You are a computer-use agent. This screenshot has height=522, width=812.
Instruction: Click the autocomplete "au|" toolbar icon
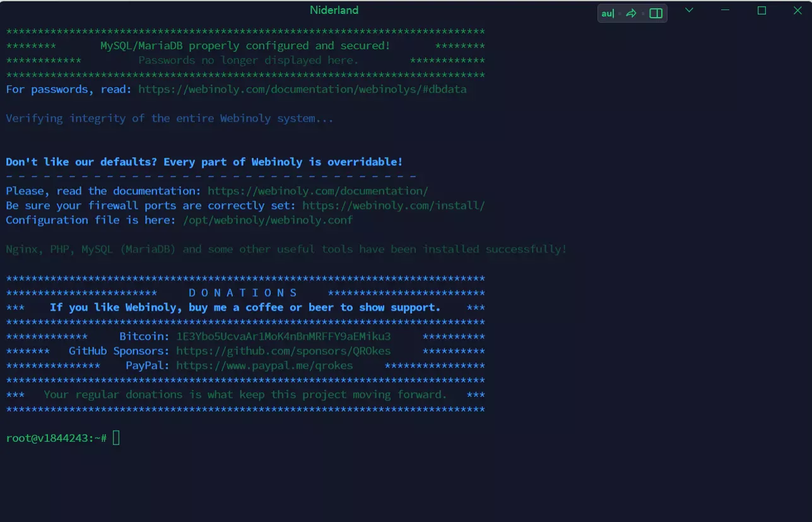tap(608, 13)
